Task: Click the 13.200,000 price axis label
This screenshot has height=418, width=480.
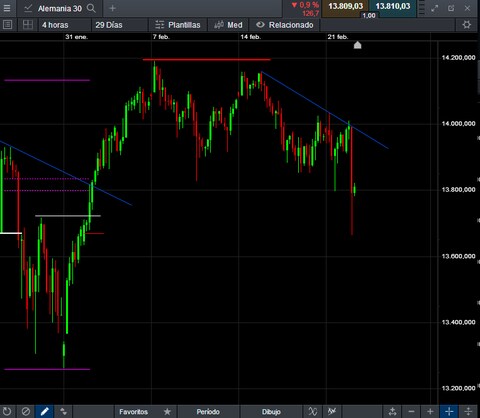Action: [x=458, y=388]
